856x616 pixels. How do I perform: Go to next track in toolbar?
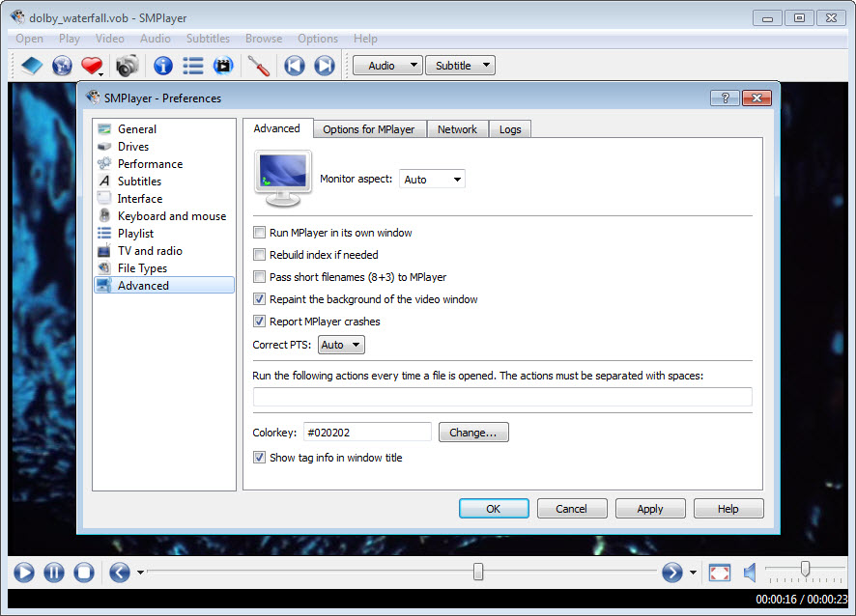coord(325,66)
